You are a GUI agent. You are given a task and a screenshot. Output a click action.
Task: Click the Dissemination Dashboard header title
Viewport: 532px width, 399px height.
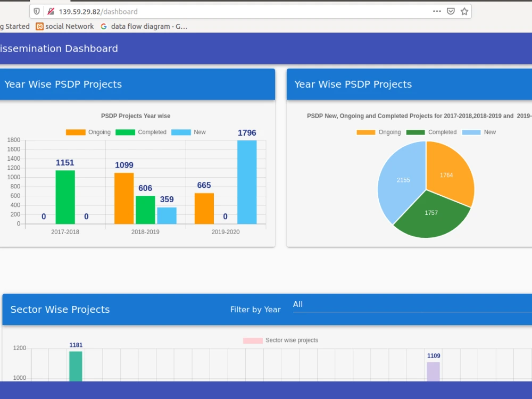point(59,48)
